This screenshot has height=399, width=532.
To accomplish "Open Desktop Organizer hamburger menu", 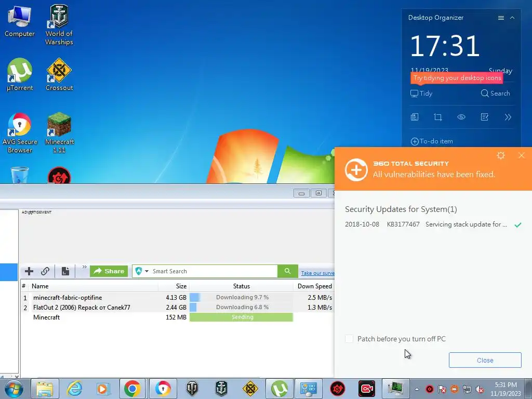I will point(501,18).
